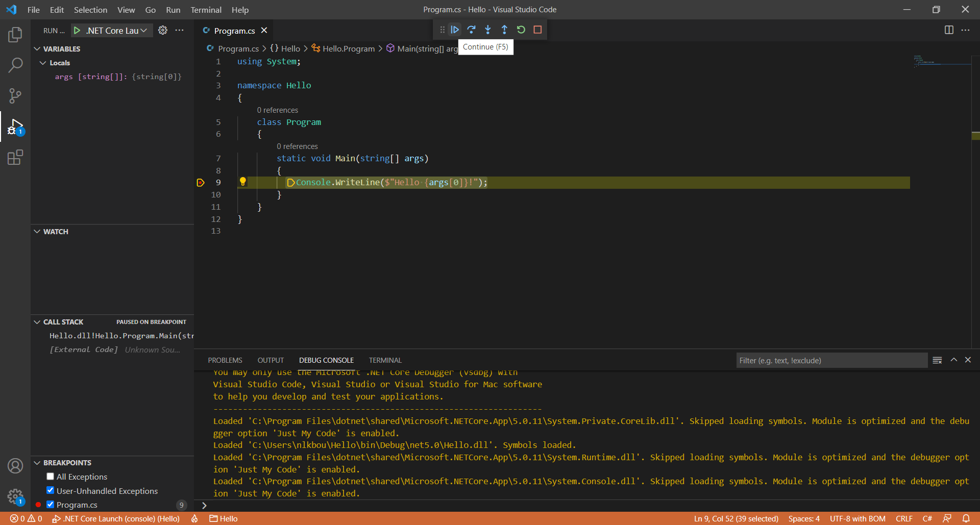The image size is (980, 525).
Task: Open the Go menu
Action: pos(150,10)
